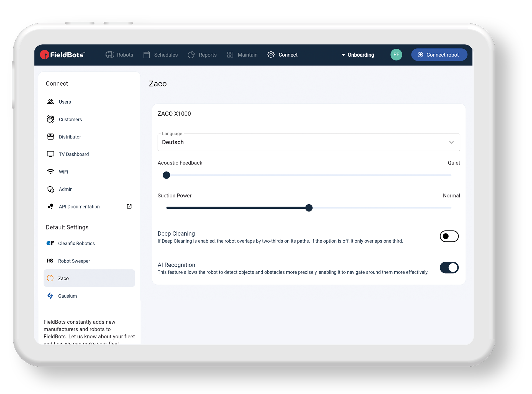Click API Documentation external link icon
The width and height of the screenshot is (532, 394).
pyautogui.click(x=129, y=207)
